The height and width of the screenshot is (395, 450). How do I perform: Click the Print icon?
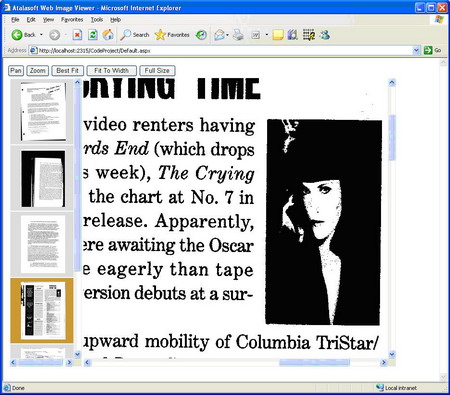[238, 35]
